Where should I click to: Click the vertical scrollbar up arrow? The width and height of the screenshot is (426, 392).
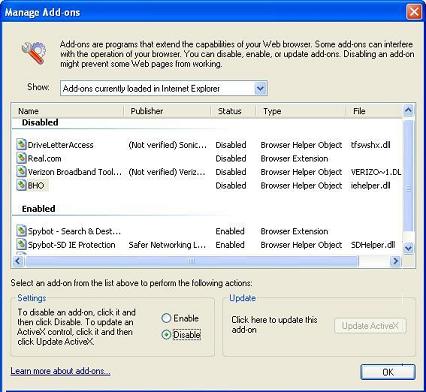click(x=408, y=110)
